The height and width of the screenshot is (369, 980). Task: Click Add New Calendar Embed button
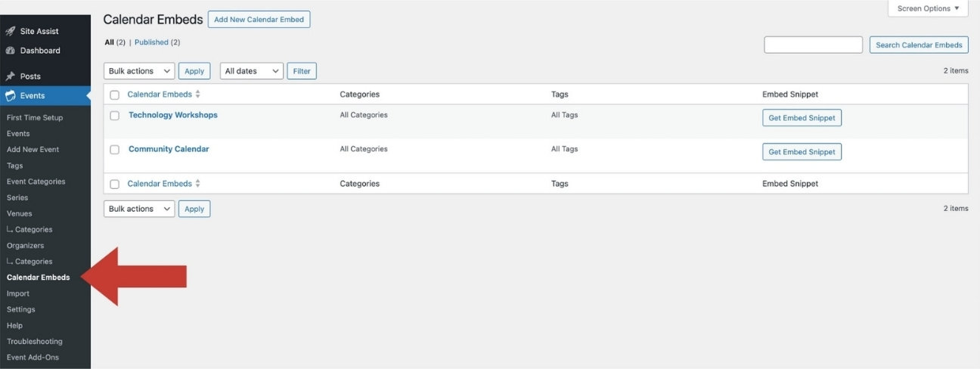[259, 20]
